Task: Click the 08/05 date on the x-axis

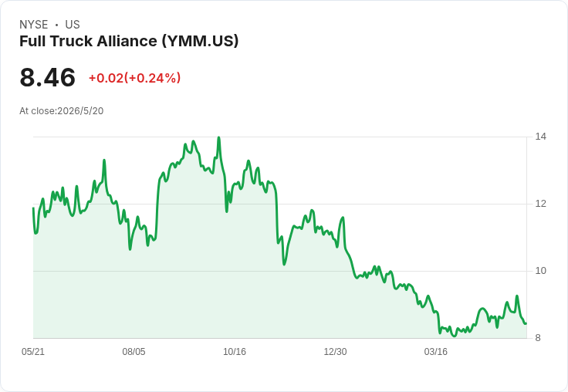Action: tap(134, 352)
